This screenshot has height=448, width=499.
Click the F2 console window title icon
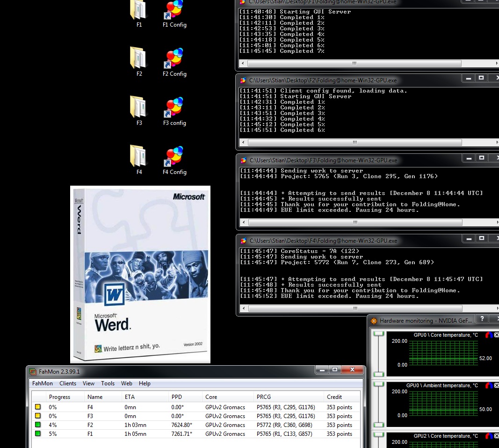[x=243, y=80]
